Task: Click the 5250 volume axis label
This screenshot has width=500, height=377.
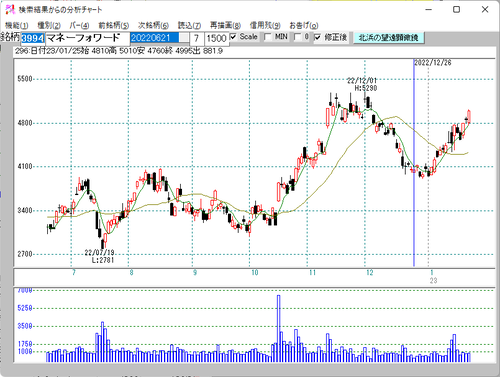Action: (x=25, y=308)
